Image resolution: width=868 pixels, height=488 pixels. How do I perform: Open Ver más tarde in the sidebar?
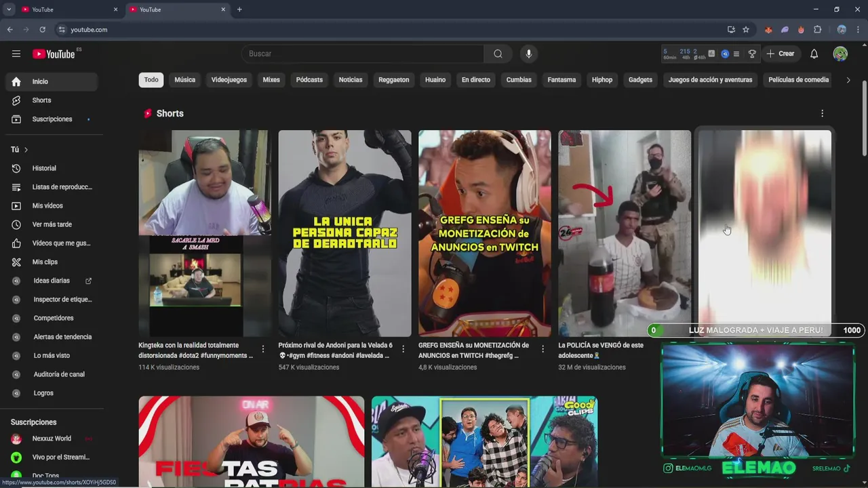pos(52,224)
